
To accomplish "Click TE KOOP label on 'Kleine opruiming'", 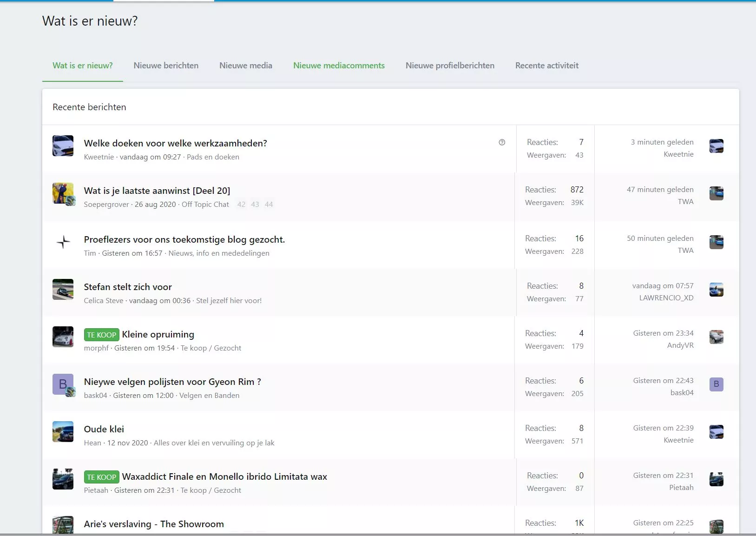I will pyautogui.click(x=102, y=335).
